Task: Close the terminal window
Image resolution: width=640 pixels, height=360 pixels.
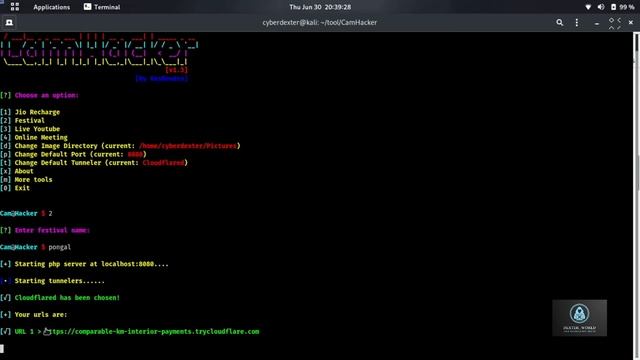Action: [x=631, y=22]
